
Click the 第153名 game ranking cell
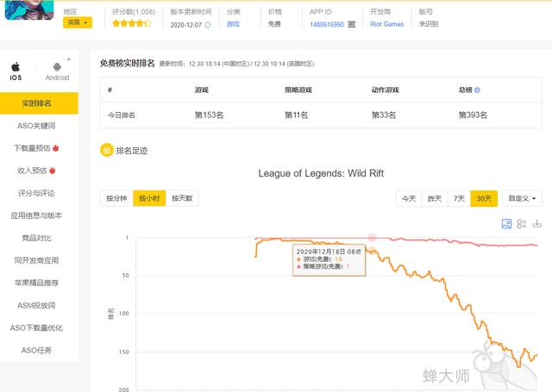(x=209, y=115)
